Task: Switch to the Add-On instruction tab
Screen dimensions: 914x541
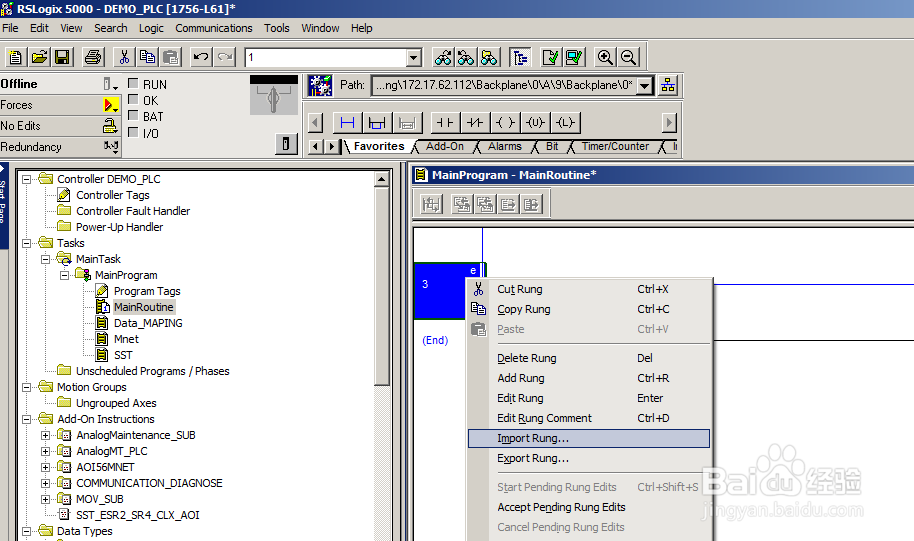Action: pos(445,146)
